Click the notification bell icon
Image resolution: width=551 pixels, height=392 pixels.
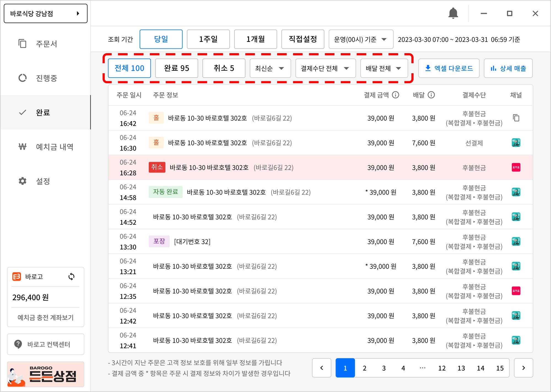(x=453, y=13)
